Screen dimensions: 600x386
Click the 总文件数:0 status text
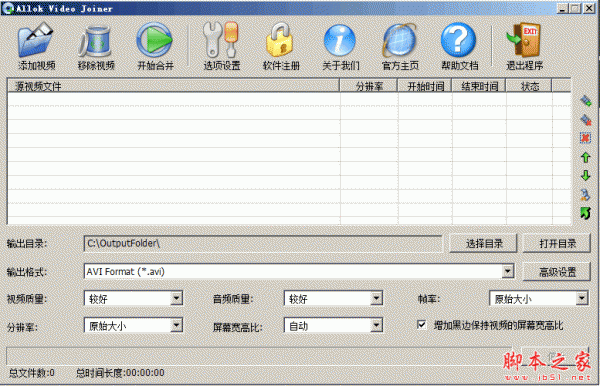[32, 373]
